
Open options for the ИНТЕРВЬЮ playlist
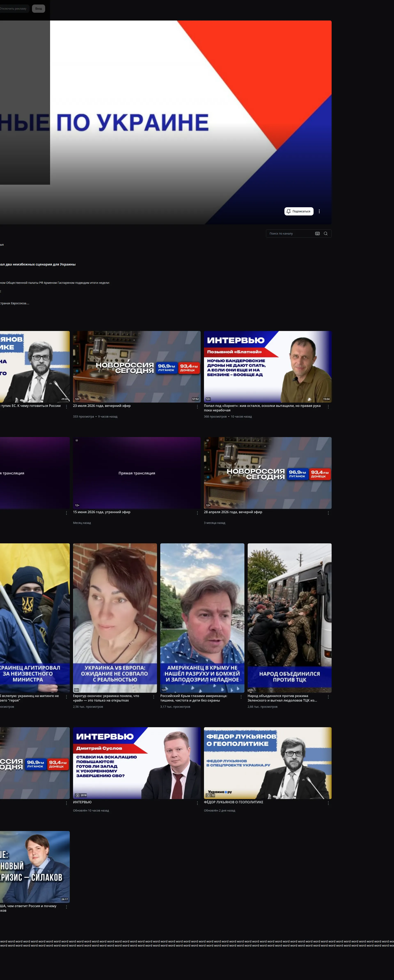coord(197,803)
